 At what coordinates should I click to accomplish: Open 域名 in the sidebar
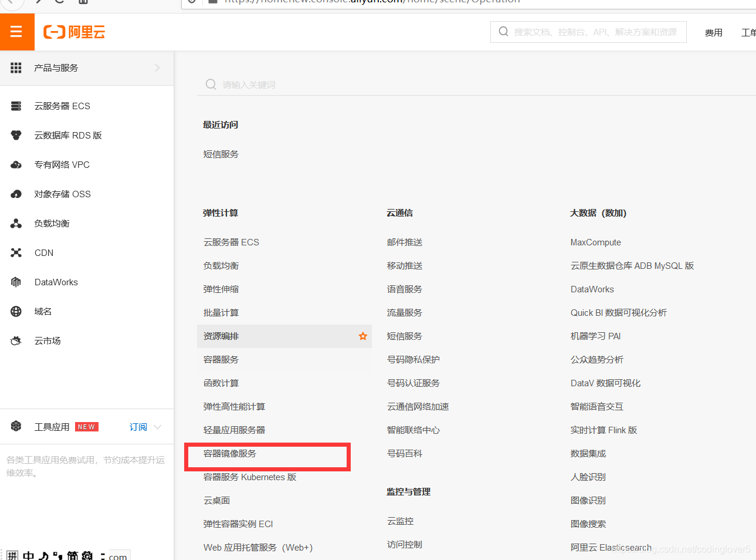coord(43,312)
